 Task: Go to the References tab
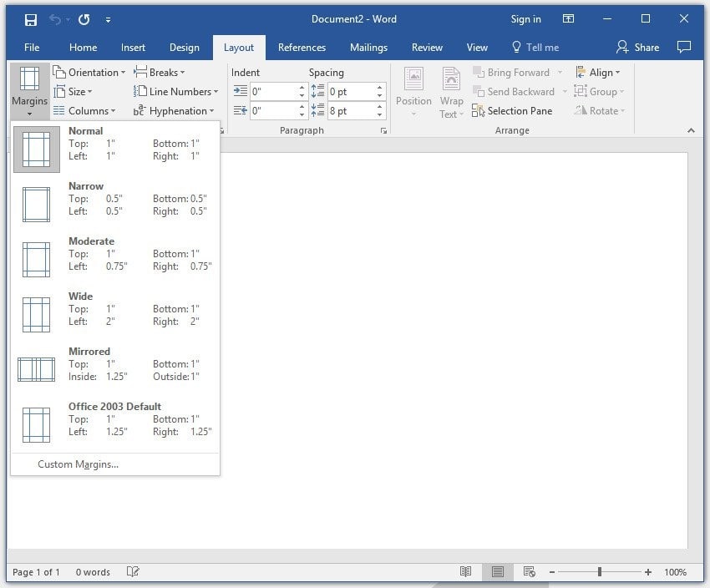click(x=302, y=48)
